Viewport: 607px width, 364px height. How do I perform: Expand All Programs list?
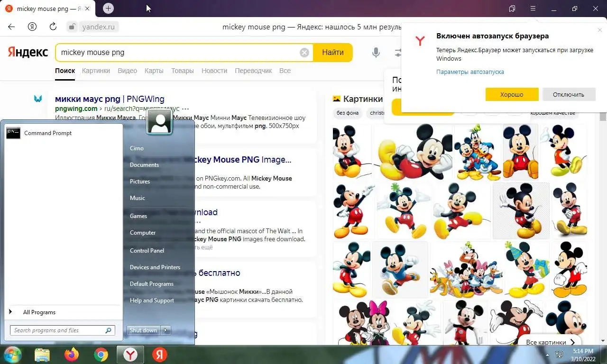click(64, 312)
